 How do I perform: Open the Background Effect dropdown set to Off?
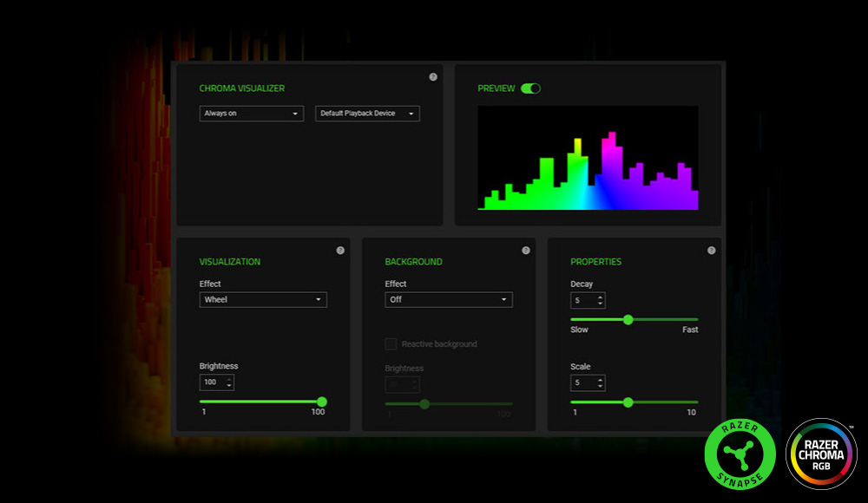click(448, 299)
